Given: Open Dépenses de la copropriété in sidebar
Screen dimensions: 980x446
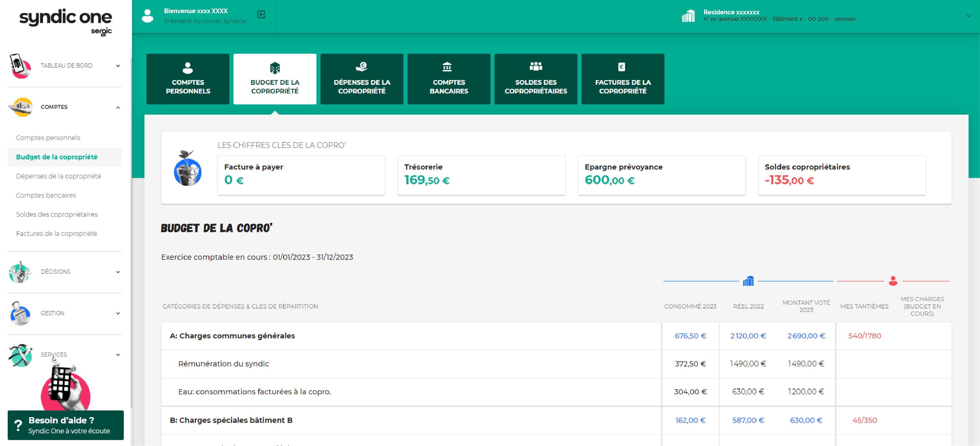Looking at the screenshot, I should [59, 176].
